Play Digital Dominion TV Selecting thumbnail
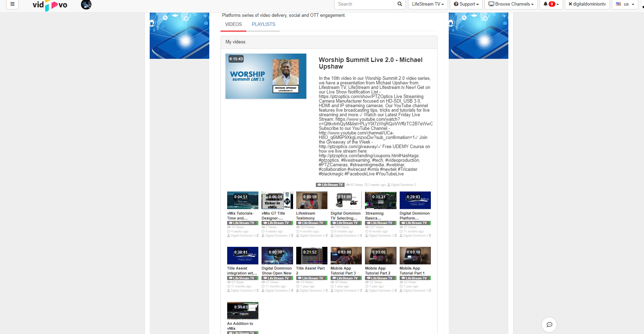The image size is (644, 334). pyautogui.click(x=346, y=200)
